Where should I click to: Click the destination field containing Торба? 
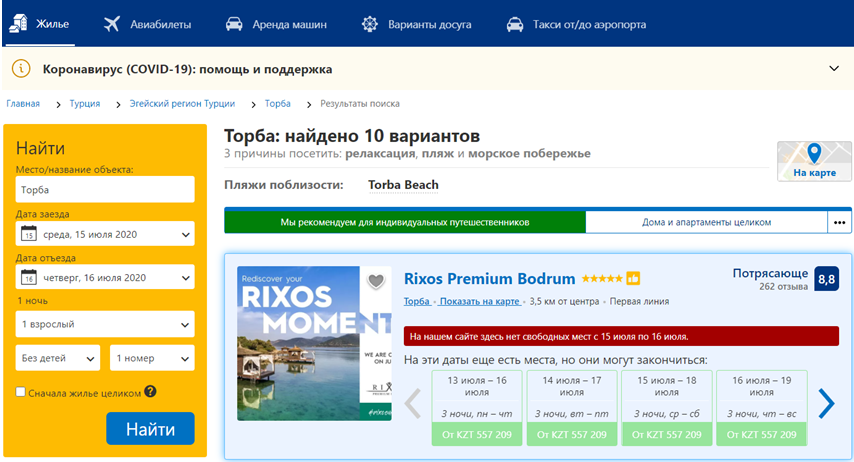pos(105,190)
